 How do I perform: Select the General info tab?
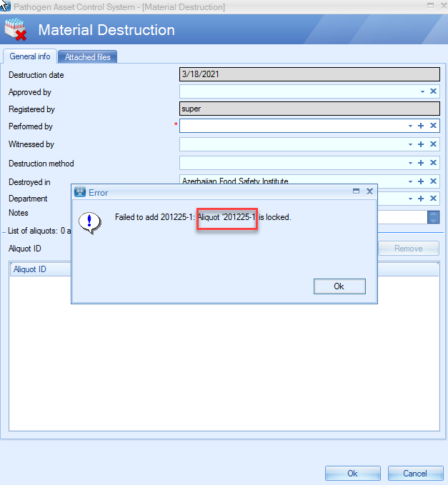30,56
